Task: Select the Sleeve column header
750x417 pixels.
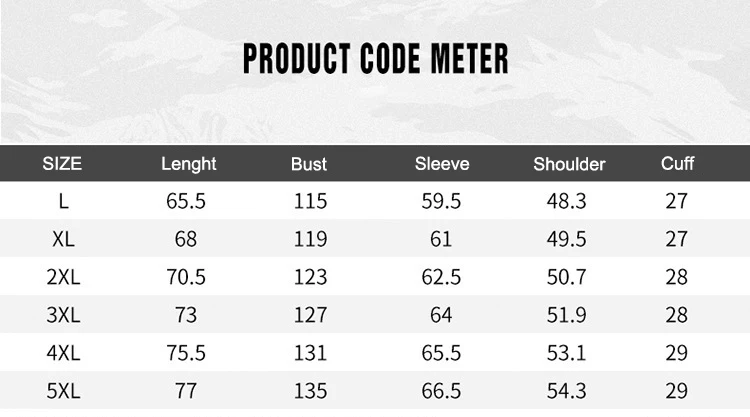Action: coord(442,164)
